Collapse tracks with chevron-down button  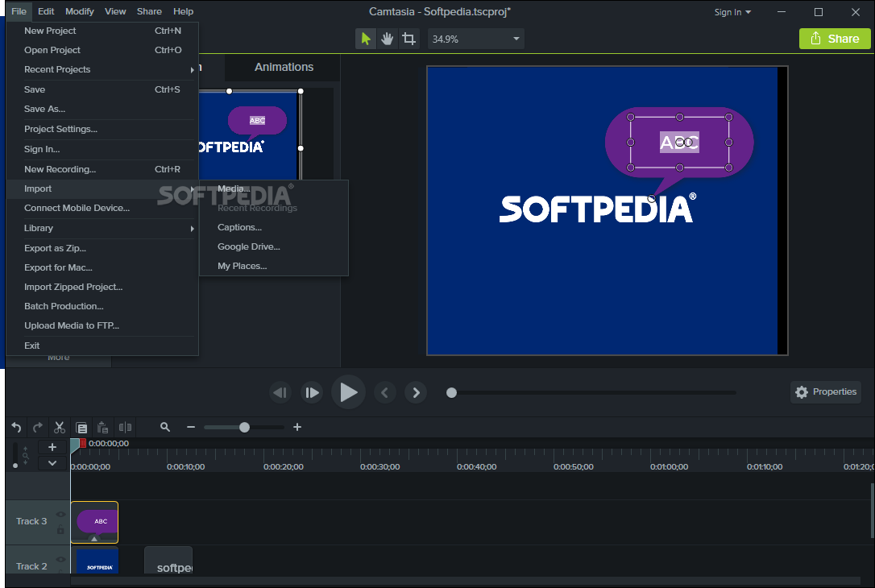click(52, 463)
